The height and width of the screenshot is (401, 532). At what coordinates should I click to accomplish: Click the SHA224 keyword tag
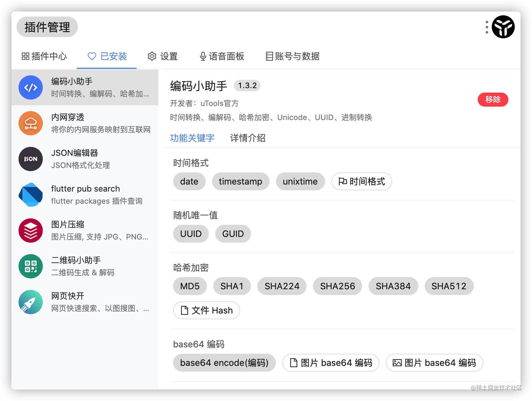tap(282, 286)
